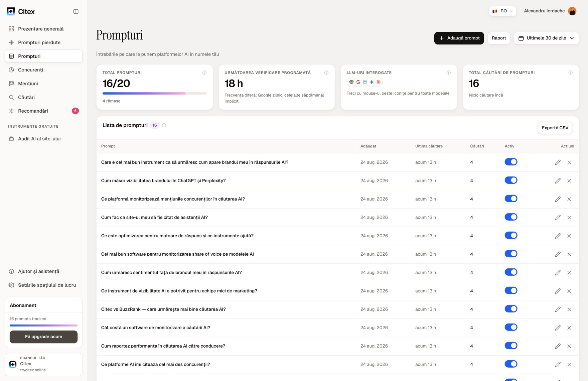The image size is (588, 381).
Task: Click the ChatGPT model icon in LLM-uri interogate
Action: [x=351, y=82]
